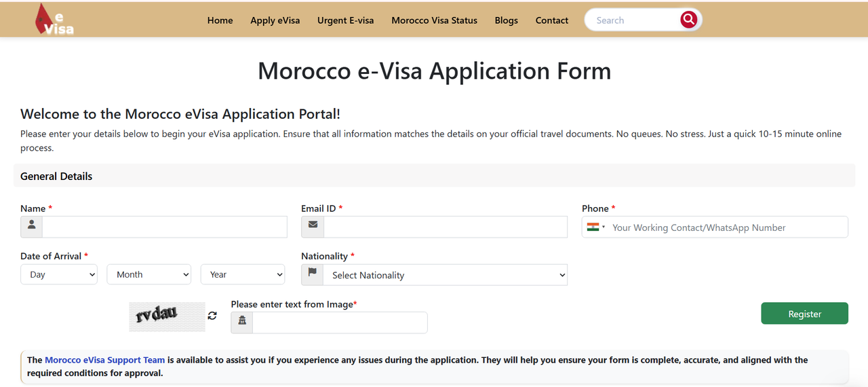Focus the Phone number input field
The height and width of the screenshot is (387, 868).
pyautogui.click(x=726, y=227)
